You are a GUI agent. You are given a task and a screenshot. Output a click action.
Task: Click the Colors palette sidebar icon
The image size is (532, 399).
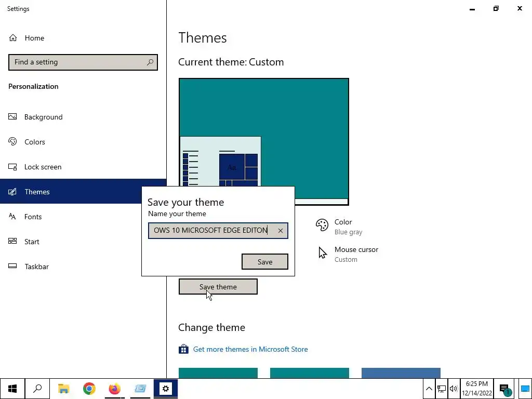(x=12, y=141)
